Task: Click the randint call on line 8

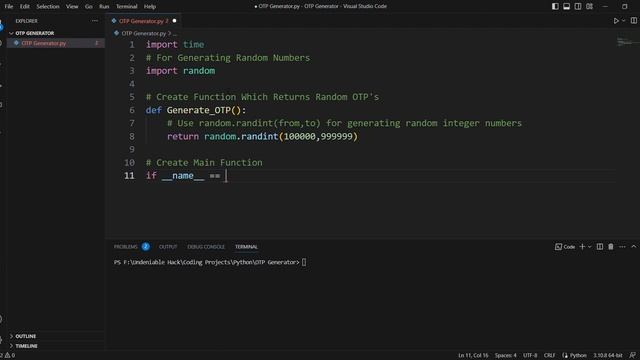Action: pos(260,136)
